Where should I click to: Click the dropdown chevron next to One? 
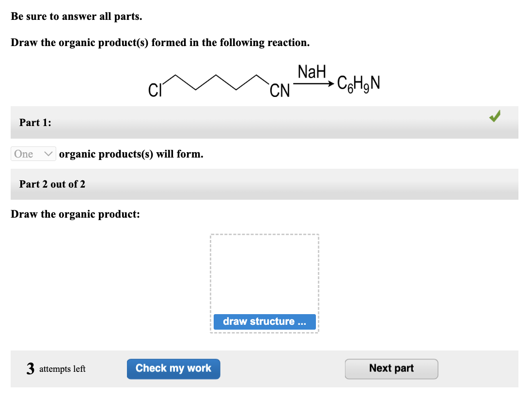[x=47, y=154]
